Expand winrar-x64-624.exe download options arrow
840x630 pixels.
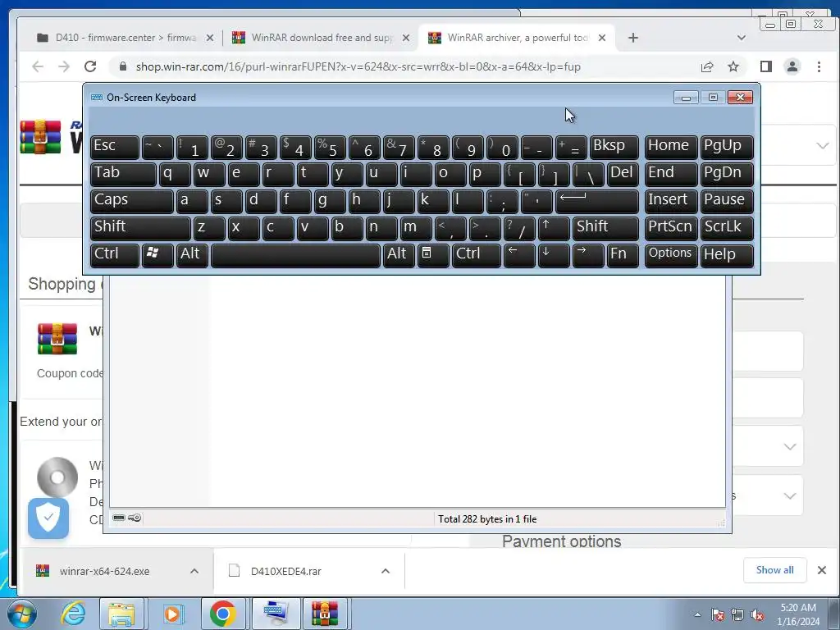194,571
